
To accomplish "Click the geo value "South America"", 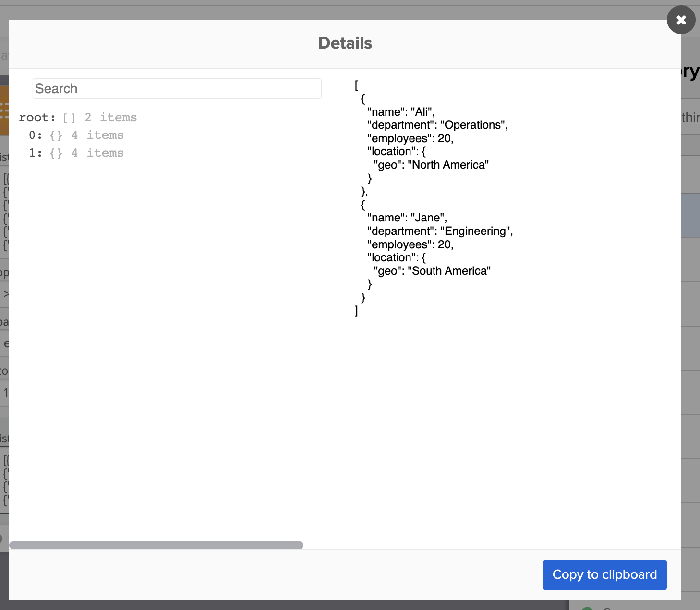I will (449, 270).
